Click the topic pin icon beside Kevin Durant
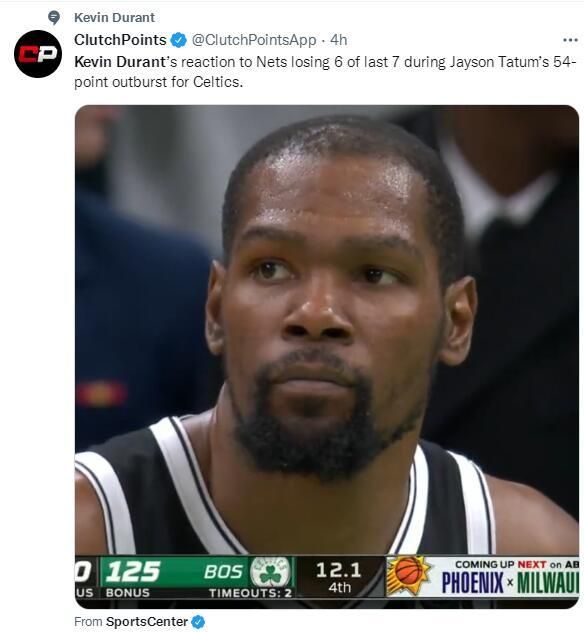The image size is (584, 632). coord(54,17)
